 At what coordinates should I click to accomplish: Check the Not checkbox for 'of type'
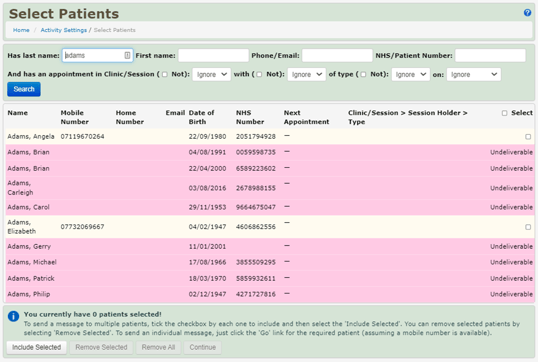[x=363, y=74]
